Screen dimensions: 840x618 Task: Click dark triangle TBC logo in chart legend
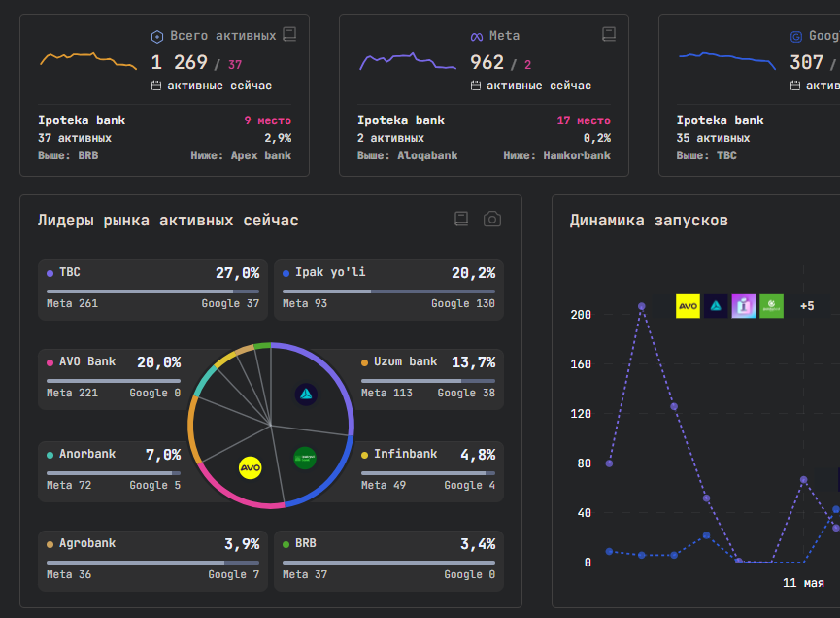[716, 306]
